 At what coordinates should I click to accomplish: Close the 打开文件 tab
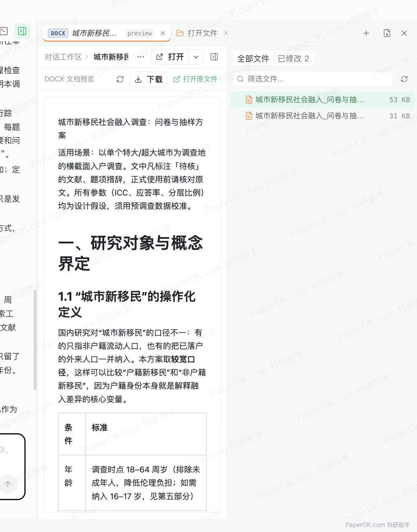pos(226,33)
